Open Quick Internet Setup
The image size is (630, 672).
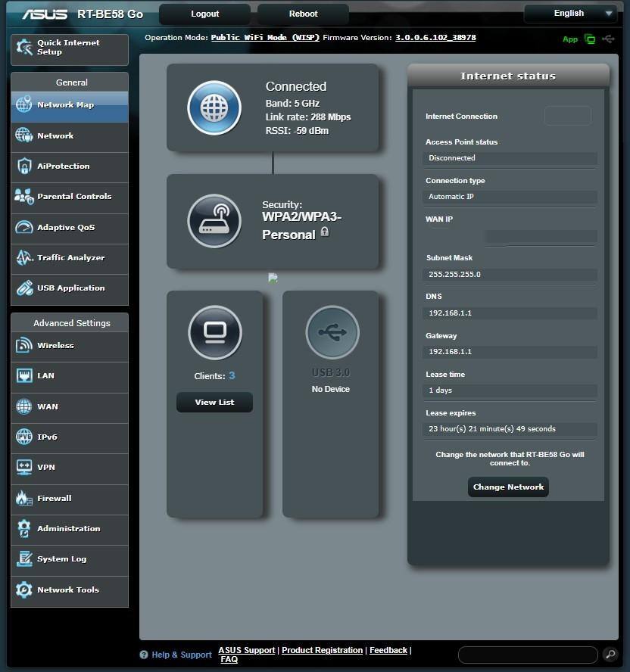click(68, 48)
